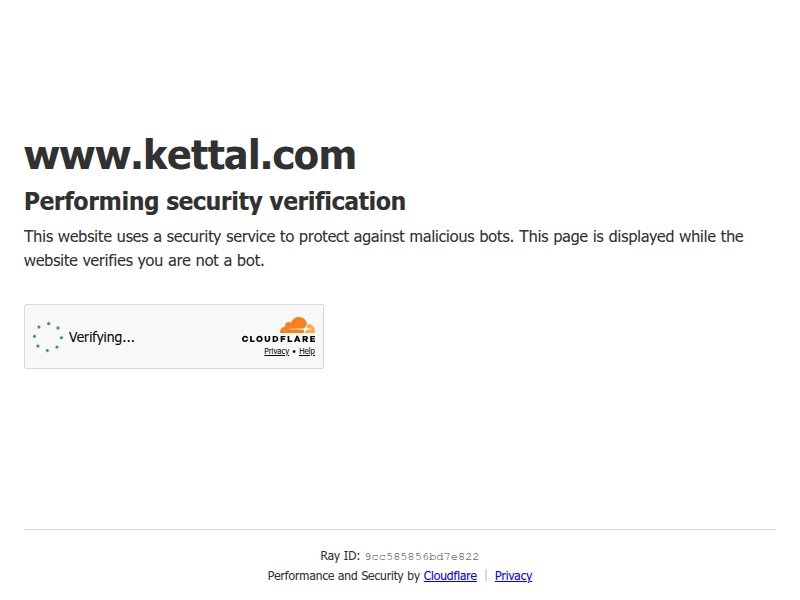Open the Privacy link inside the verification widget
The height and width of the screenshot is (600, 800).
pyautogui.click(x=276, y=351)
